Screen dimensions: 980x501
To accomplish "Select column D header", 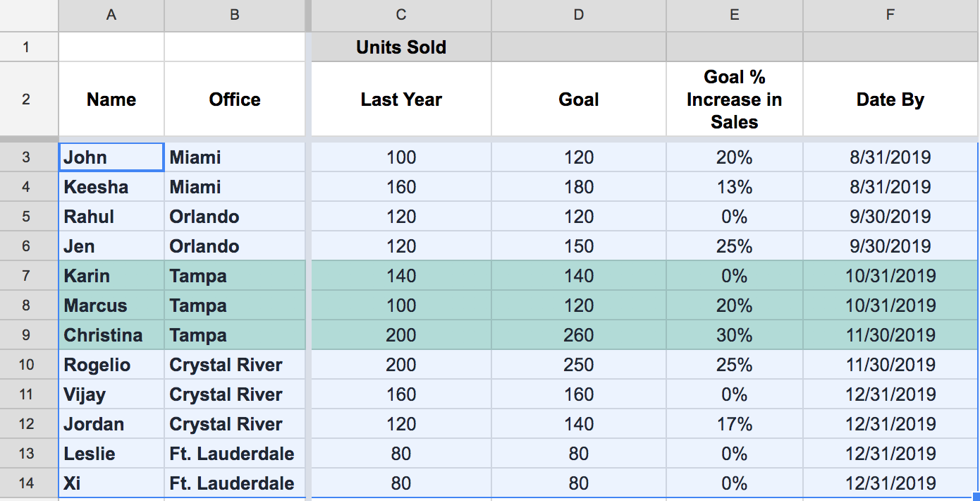I will click(x=578, y=16).
